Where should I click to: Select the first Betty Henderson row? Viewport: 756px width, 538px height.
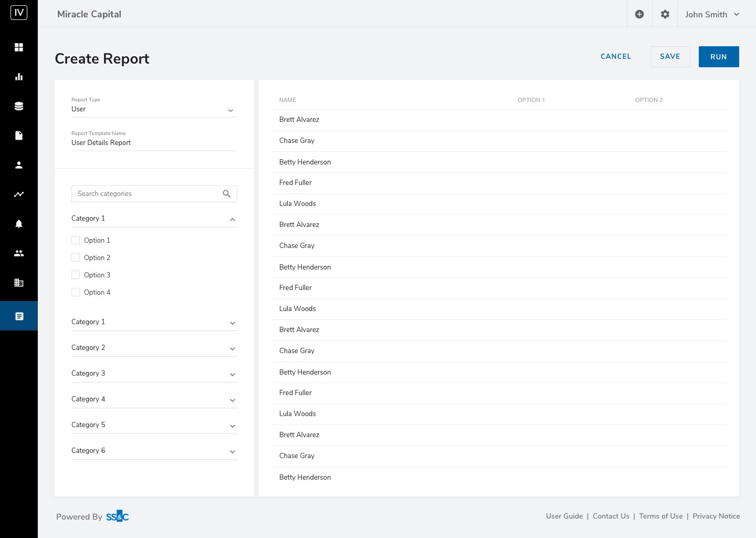click(x=499, y=162)
